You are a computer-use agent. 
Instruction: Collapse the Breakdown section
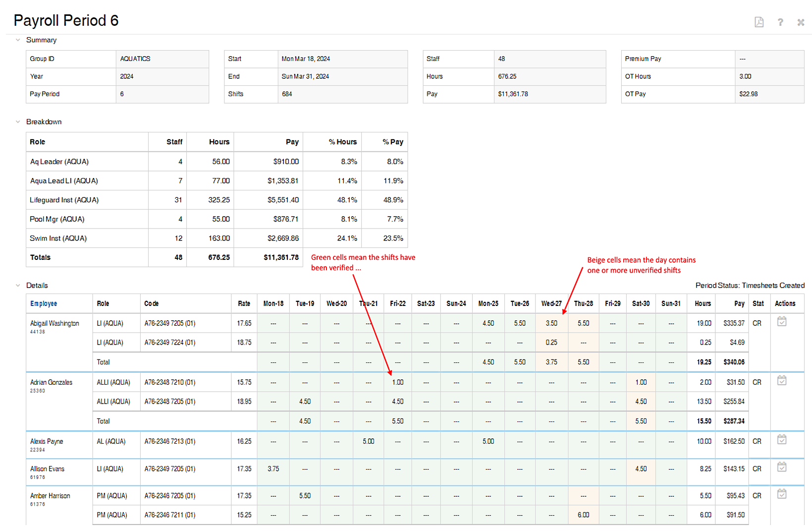click(18, 121)
